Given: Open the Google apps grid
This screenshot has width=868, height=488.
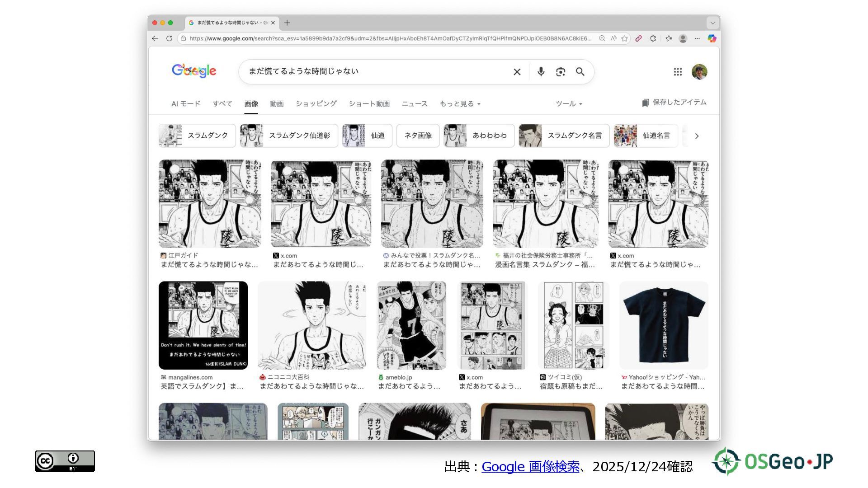Looking at the screenshot, I should [x=678, y=72].
